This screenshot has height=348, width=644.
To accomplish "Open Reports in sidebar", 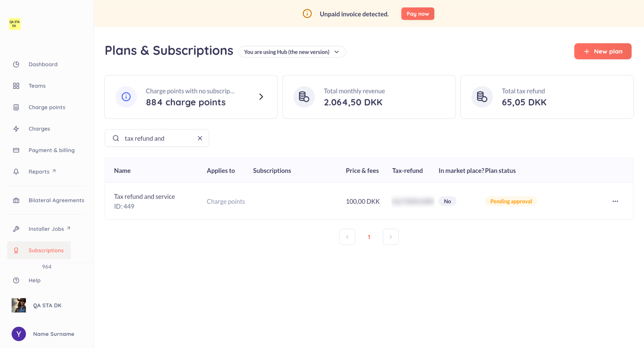I will point(39,172).
